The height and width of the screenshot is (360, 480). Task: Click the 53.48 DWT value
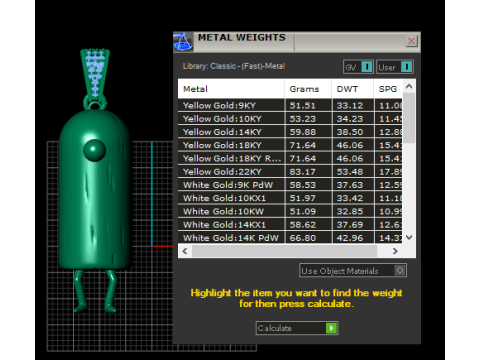350,172
